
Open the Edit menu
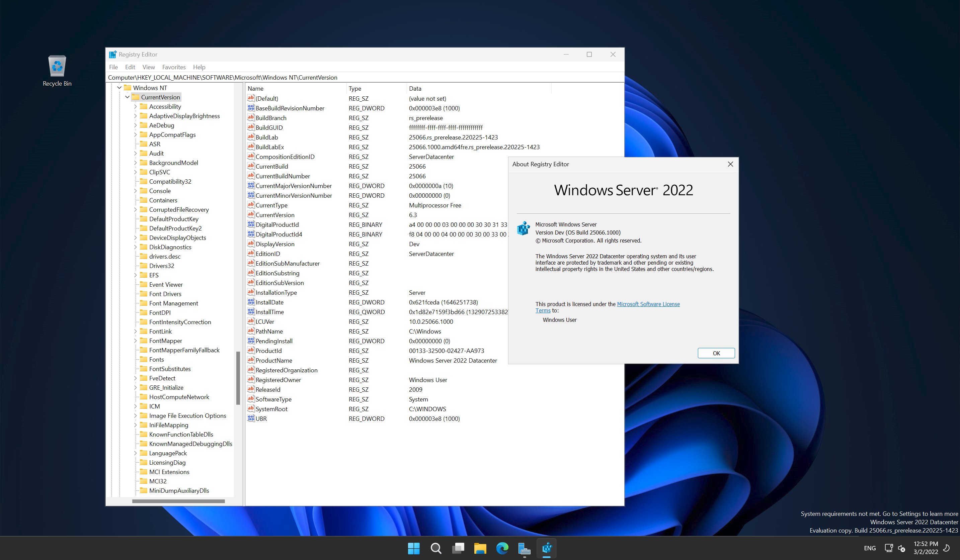[130, 67]
